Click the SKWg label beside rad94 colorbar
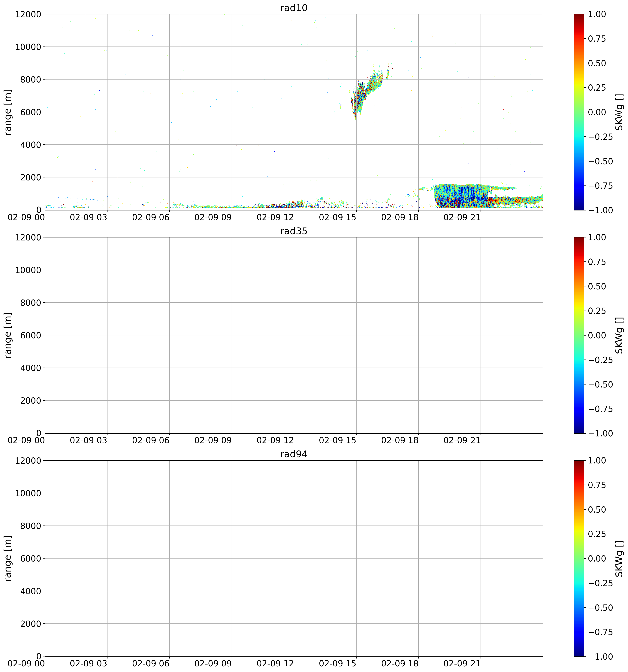This screenshot has height=672, width=628. coord(619,558)
